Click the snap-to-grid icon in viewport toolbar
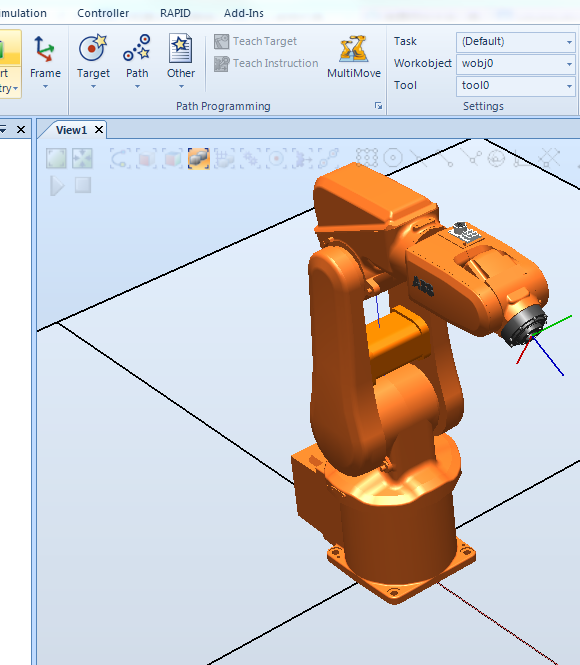 click(367, 158)
